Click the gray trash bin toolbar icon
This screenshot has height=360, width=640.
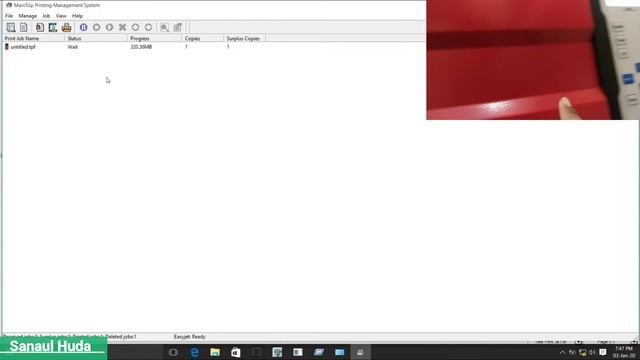178,27
